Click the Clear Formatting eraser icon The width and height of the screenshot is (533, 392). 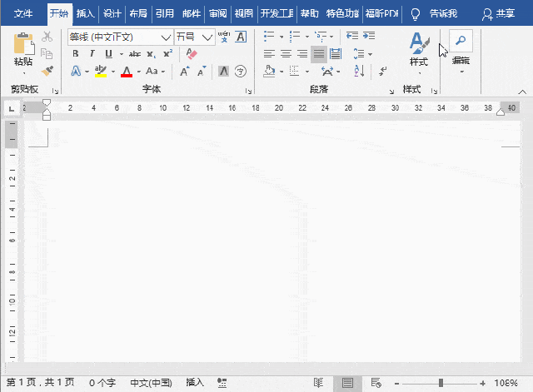pos(192,53)
